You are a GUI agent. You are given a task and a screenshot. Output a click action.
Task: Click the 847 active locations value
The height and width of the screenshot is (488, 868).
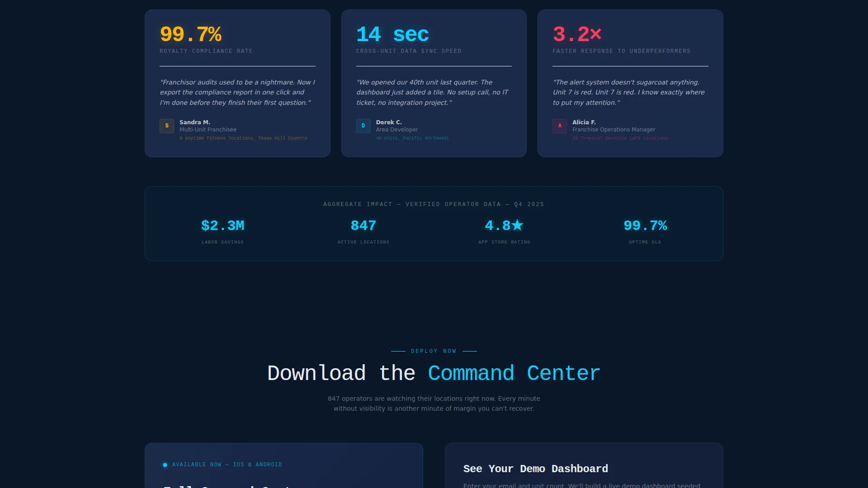[363, 225]
